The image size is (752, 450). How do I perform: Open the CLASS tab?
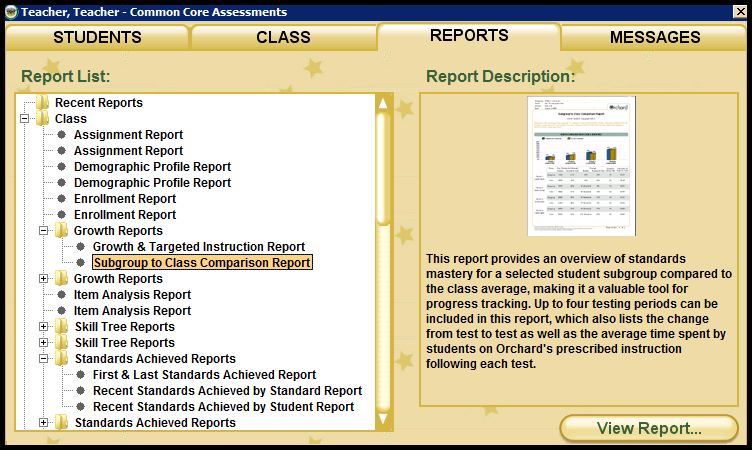(x=283, y=37)
